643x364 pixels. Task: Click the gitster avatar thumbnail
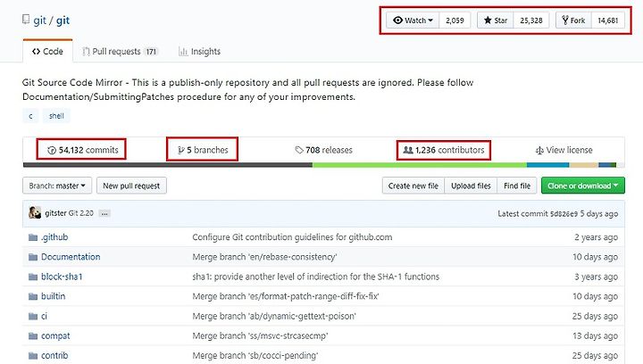(35, 212)
